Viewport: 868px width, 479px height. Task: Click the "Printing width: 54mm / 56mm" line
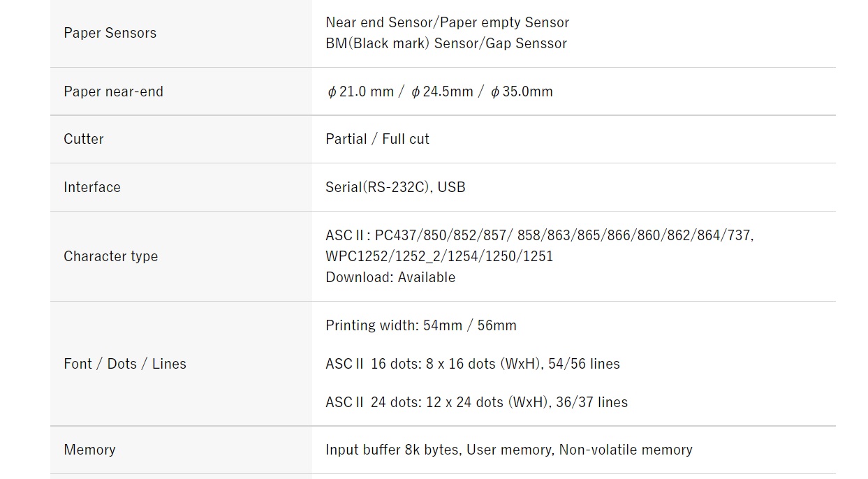pyautogui.click(x=421, y=325)
